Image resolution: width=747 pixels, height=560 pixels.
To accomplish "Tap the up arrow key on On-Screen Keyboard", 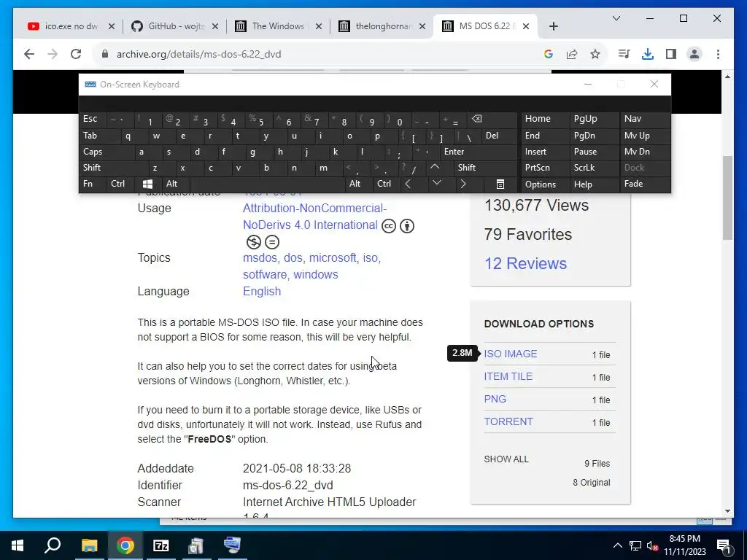I will [435, 167].
